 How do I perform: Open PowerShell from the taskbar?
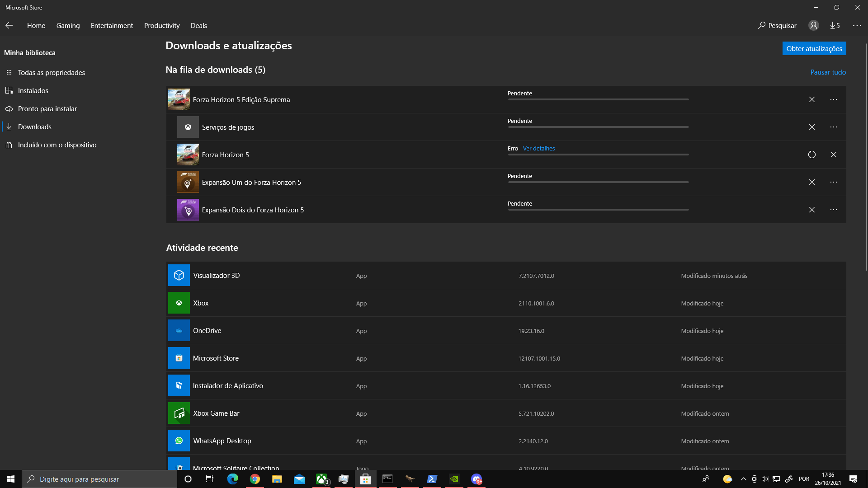pos(432,479)
